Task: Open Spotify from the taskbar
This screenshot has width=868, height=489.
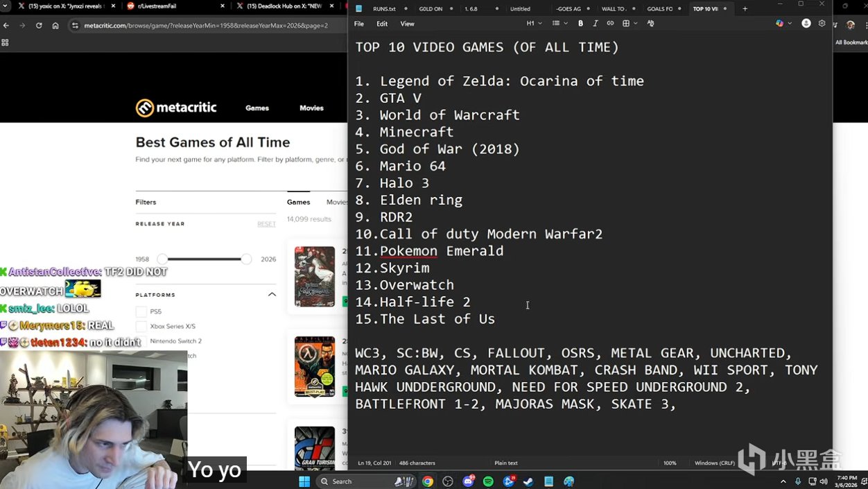Action: click(488, 481)
